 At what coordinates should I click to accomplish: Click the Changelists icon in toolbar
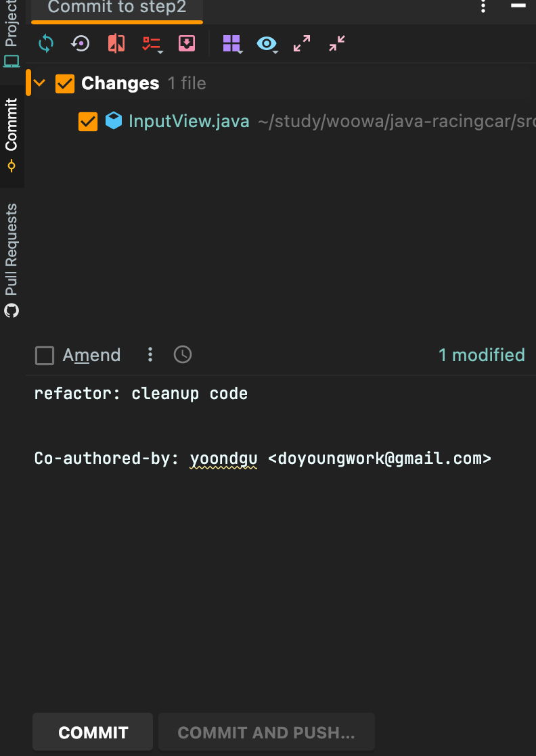coord(151,44)
